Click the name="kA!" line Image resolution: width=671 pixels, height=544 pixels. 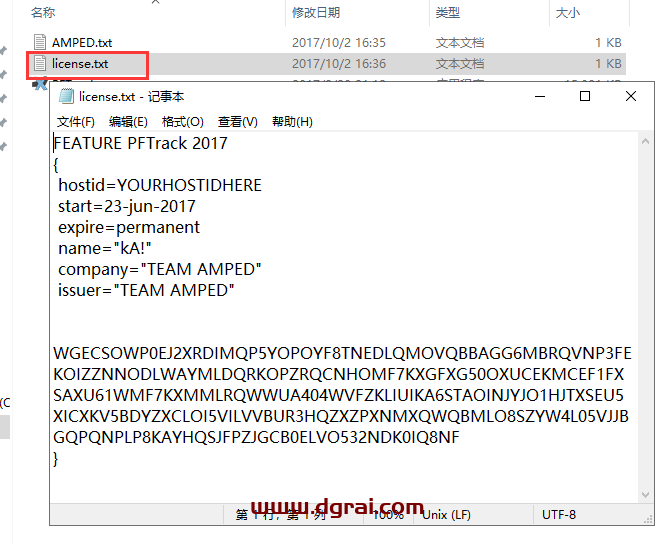click(x=104, y=248)
